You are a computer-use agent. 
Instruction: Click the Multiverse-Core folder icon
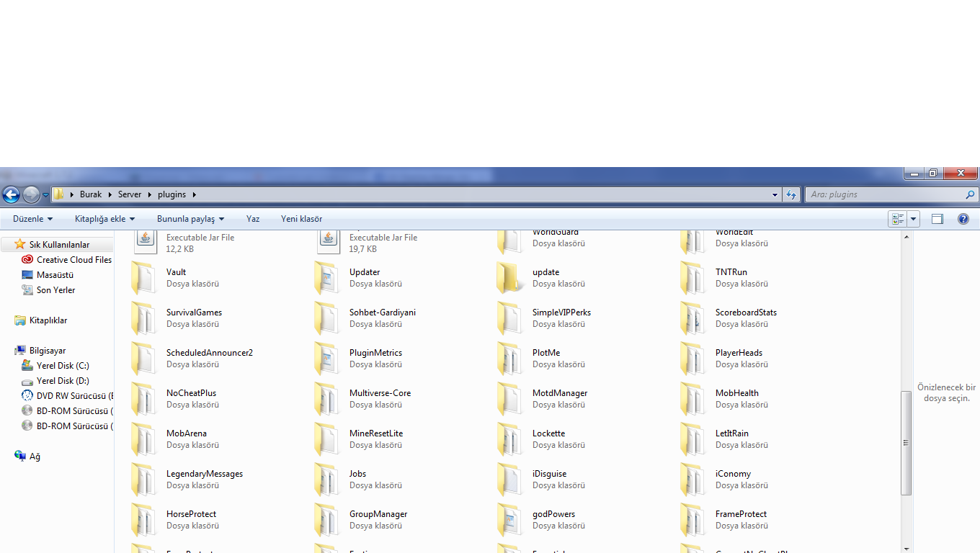[327, 399]
